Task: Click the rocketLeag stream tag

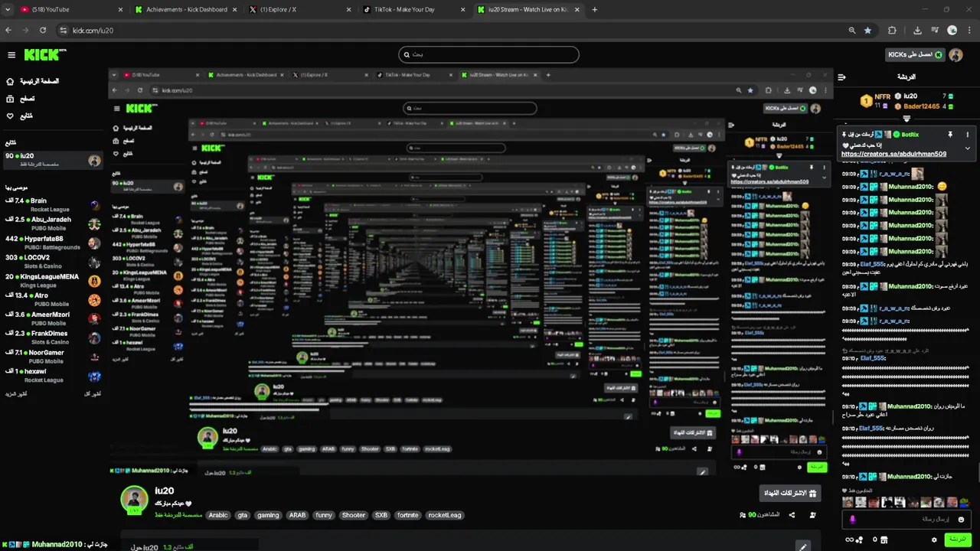Action: click(445, 515)
